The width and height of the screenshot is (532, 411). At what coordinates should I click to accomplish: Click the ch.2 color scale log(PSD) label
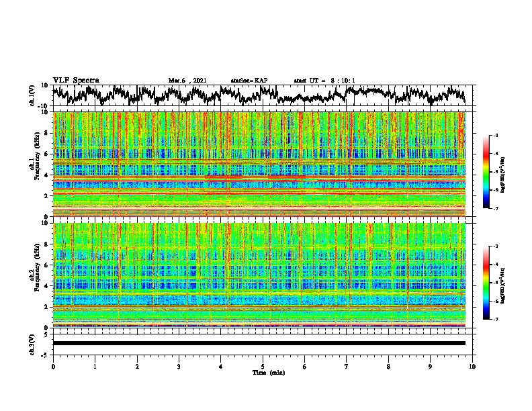(503, 285)
